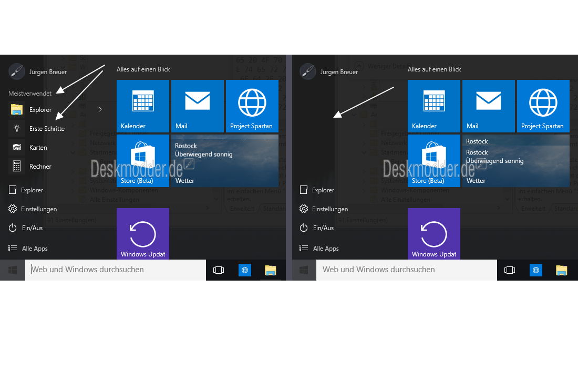Open Kalender tile in left Start menu

tap(142, 106)
